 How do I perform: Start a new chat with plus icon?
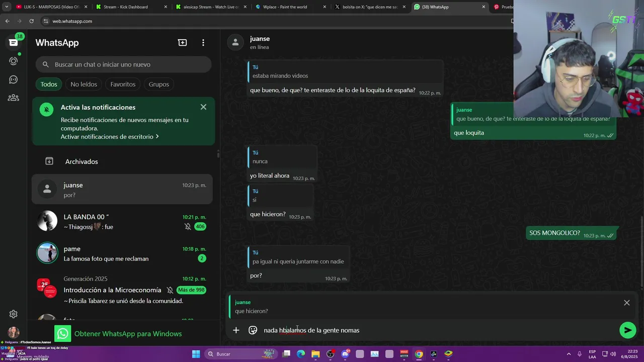(x=182, y=43)
